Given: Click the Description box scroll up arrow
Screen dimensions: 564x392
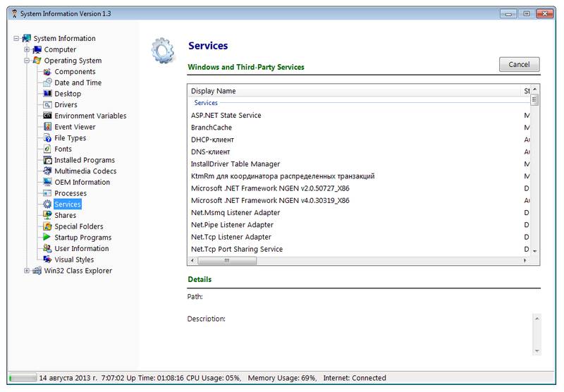Looking at the screenshot, I should 537,319.
